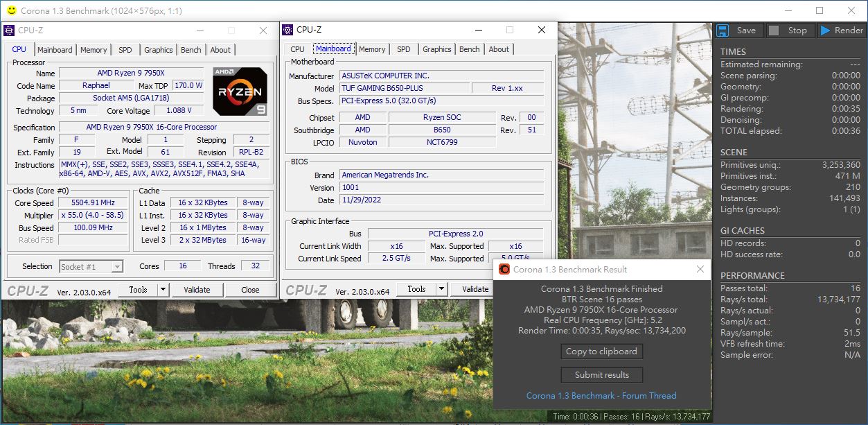Click Tools button in Mainboard CPU-Z

tap(416, 289)
